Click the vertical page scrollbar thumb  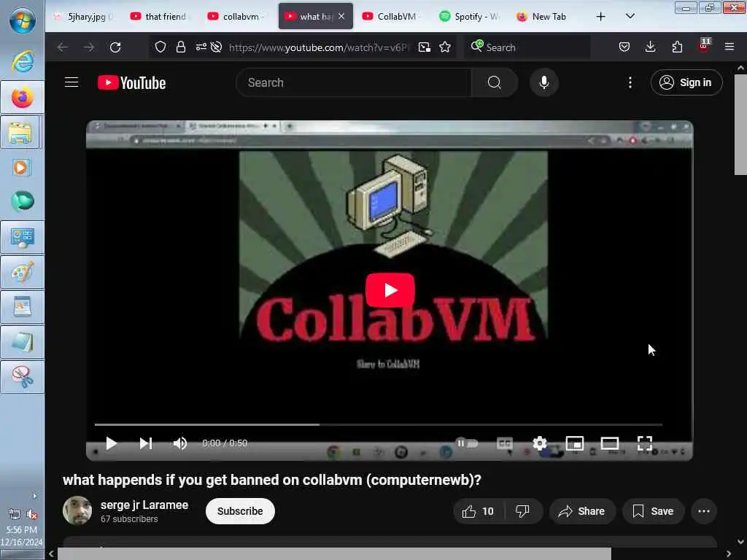click(740, 125)
